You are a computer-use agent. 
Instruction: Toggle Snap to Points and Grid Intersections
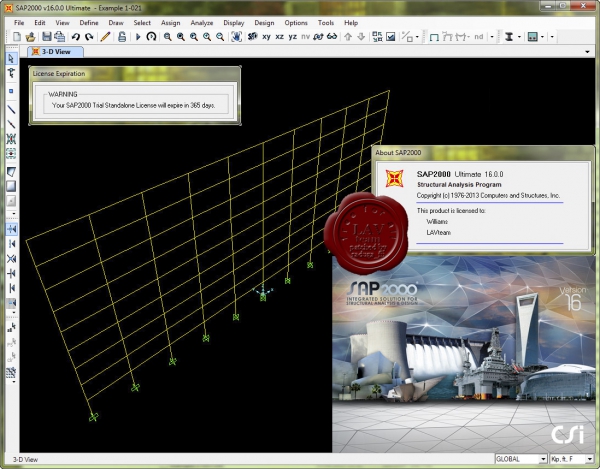11,229
